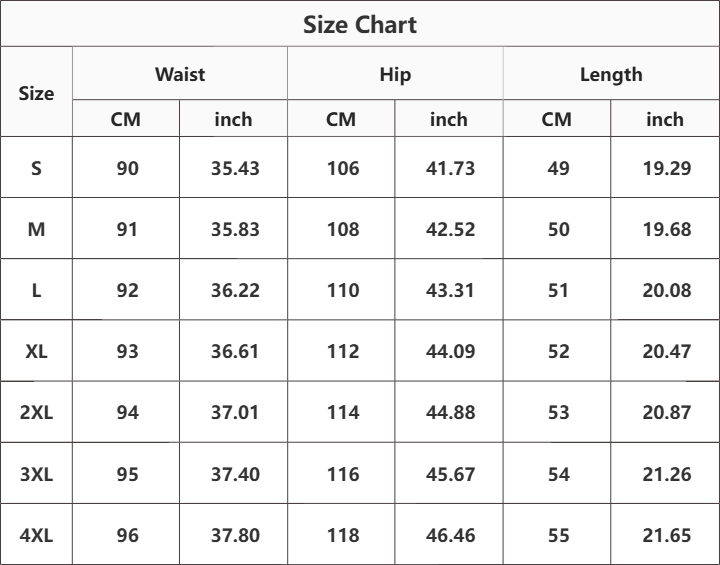Image resolution: width=720 pixels, height=565 pixels.
Task: Click the 2XL size row label
Action: point(36,412)
